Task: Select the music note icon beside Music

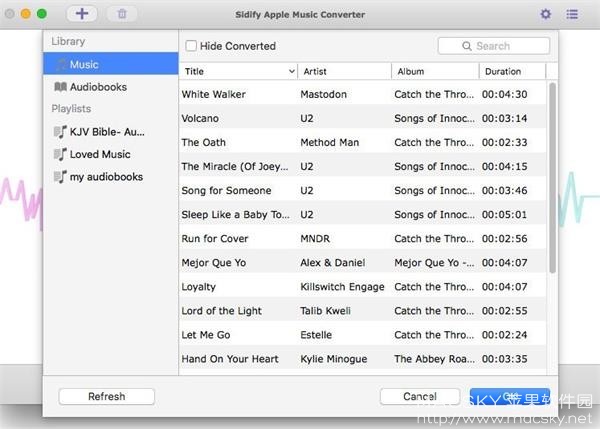Action: click(61, 64)
